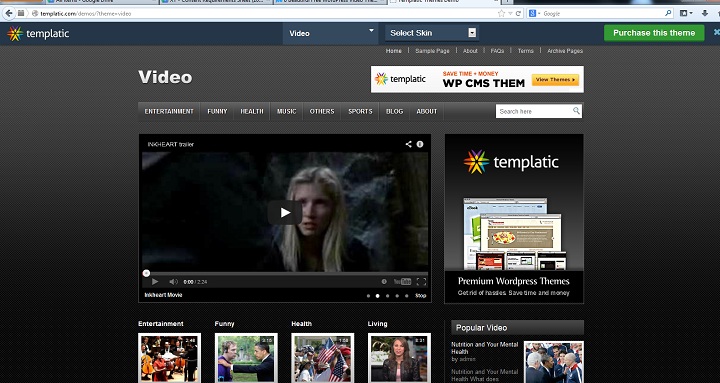720x383 pixels.
Task: Open Nutrition and Your Mental Health popular video
Action: point(484,348)
